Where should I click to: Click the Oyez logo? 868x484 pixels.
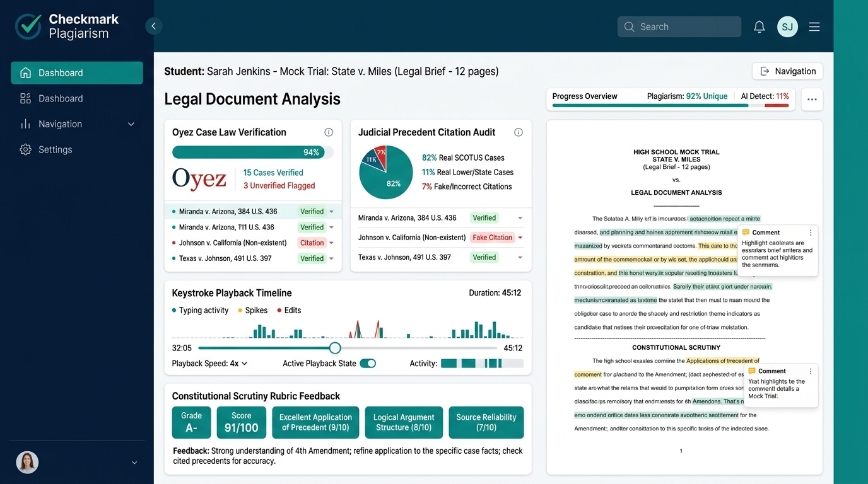pyautogui.click(x=199, y=179)
